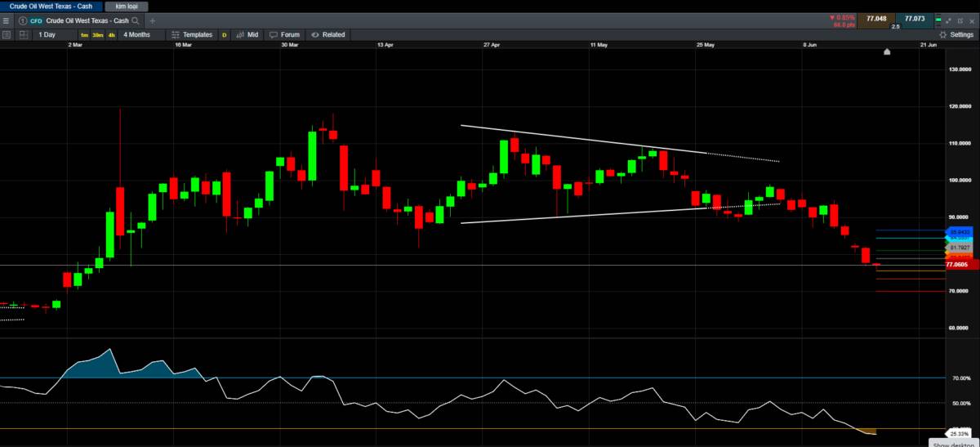
Task: Click the chart scroll-to-latest marker
Action: point(888,51)
